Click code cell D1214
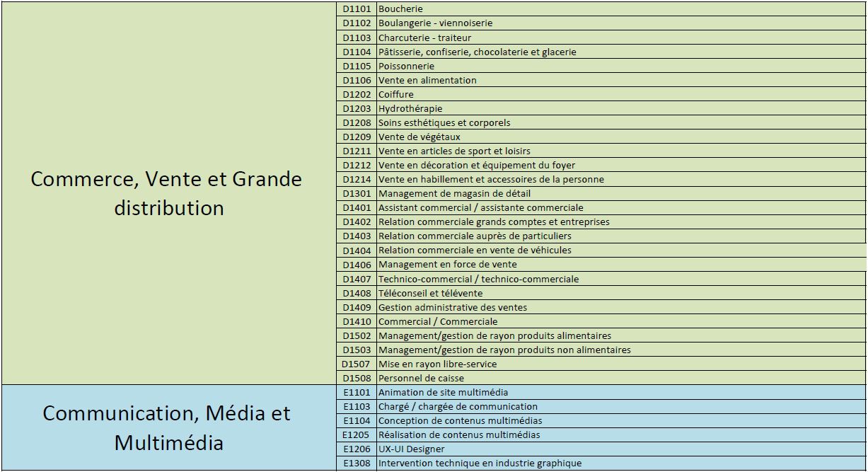868x472 pixels. point(357,179)
